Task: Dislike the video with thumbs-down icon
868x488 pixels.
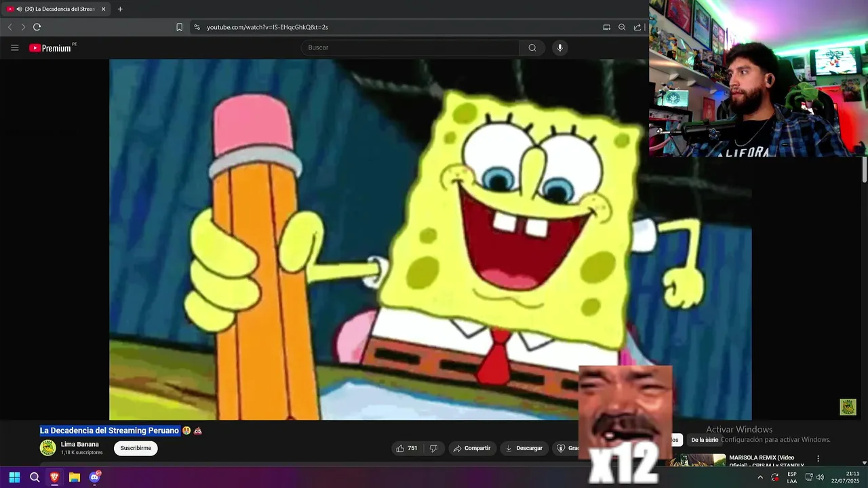Action: (433, 448)
